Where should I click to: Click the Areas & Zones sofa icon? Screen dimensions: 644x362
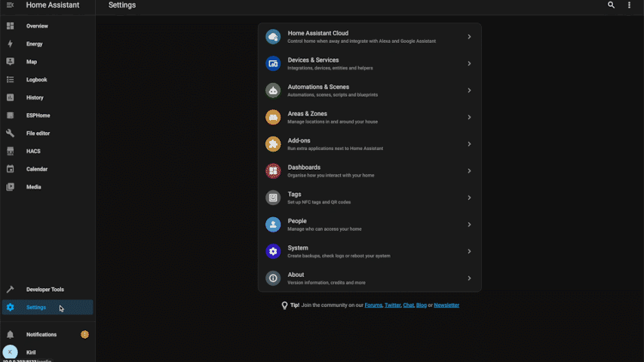point(273,117)
